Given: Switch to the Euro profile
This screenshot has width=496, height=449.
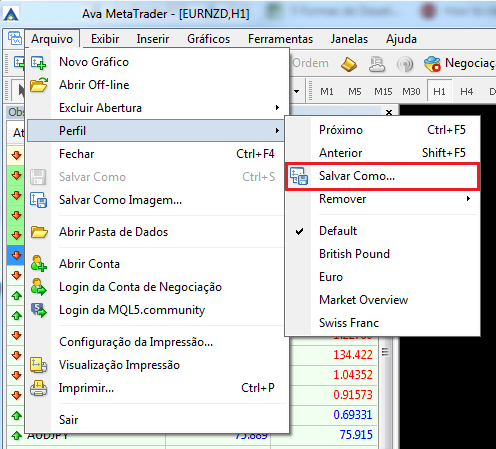Looking at the screenshot, I should [x=383, y=277].
